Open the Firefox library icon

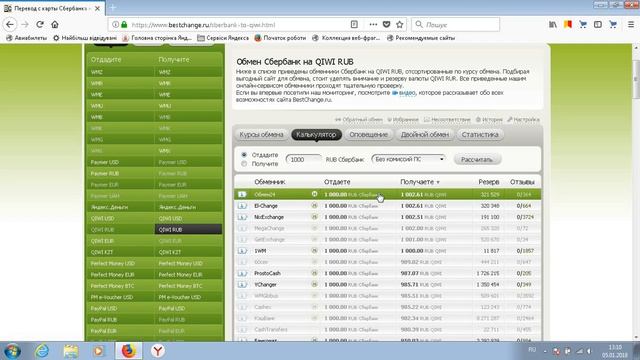coord(553,24)
